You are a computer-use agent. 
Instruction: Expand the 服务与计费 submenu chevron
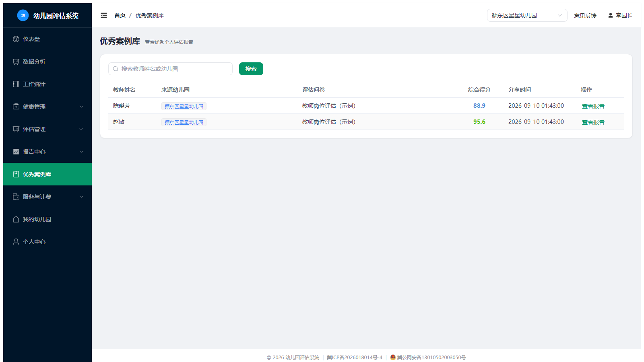tap(81, 197)
